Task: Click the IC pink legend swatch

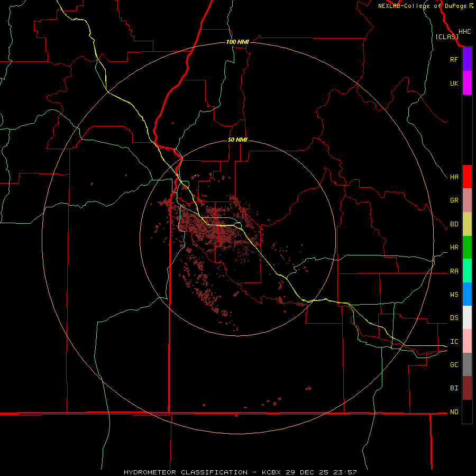Action: point(467,341)
